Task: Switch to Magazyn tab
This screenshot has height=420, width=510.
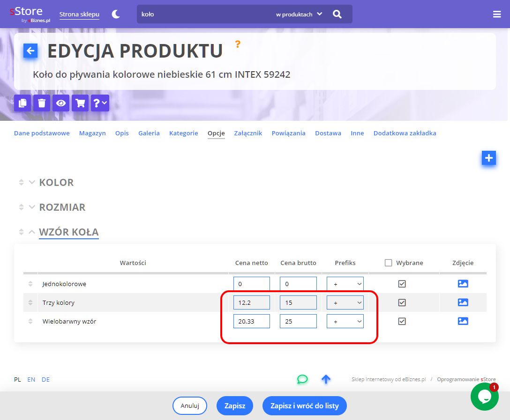Action: coord(92,133)
